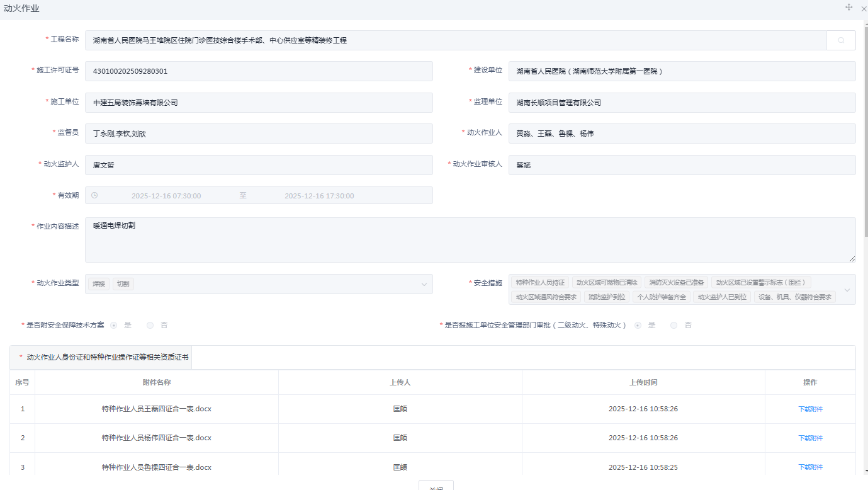Click the 焊接 tag in 动火作业类型

(x=99, y=284)
